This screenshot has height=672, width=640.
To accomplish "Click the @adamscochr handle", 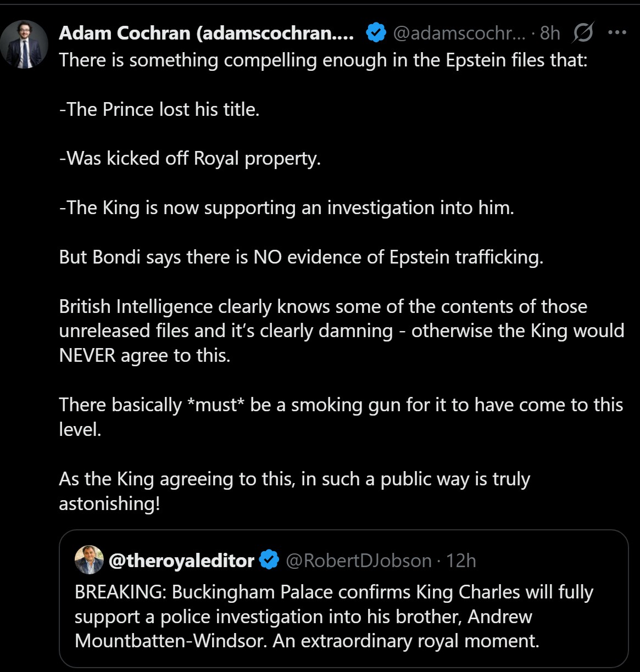I will point(459,34).
